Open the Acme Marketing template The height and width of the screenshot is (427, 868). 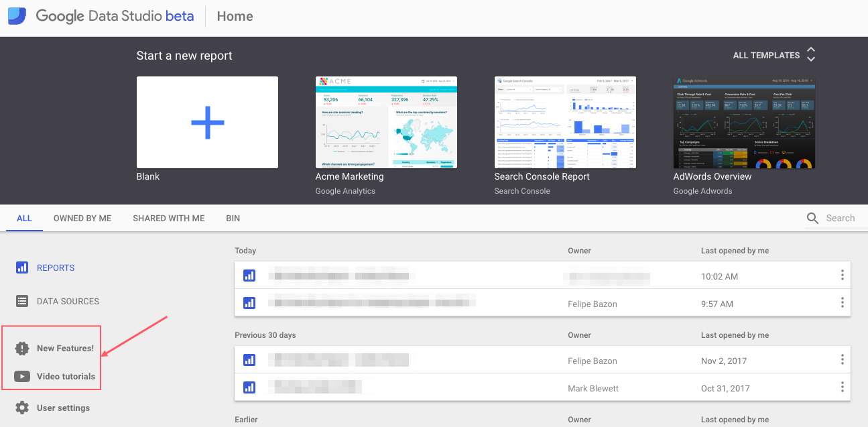point(386,123)
